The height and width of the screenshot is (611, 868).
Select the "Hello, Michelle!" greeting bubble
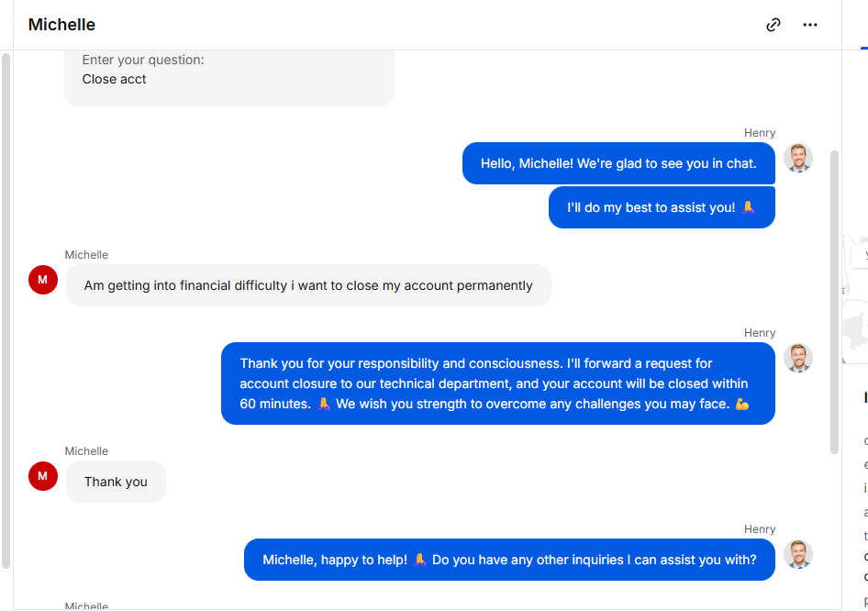[x=618, y=164]
